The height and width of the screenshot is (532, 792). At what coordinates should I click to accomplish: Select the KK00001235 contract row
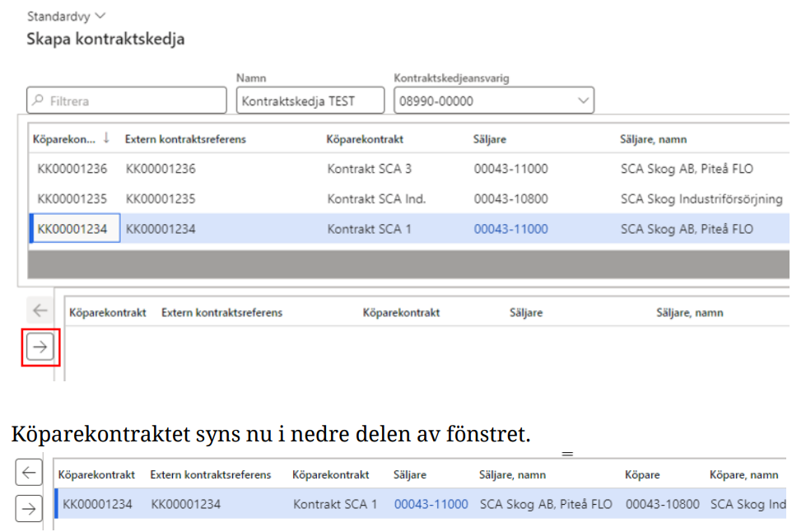pos(72,198)
